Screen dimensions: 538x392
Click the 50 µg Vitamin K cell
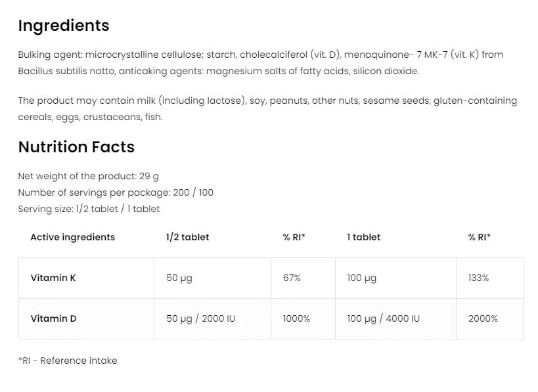(x=212, y=278)
